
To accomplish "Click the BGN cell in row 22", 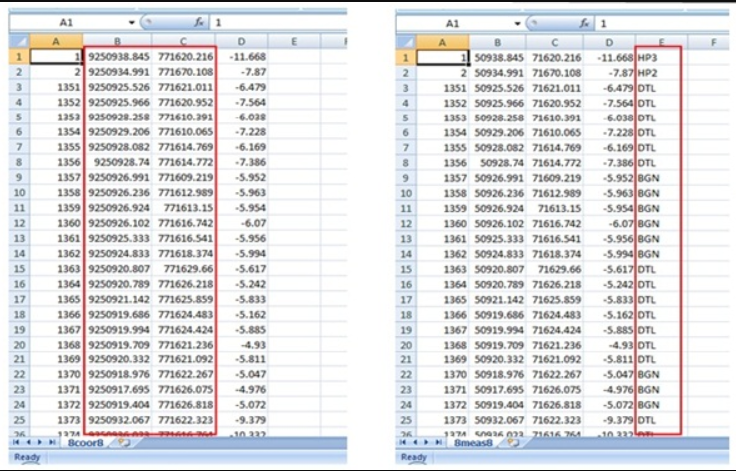I will click(x=661, y=374).
